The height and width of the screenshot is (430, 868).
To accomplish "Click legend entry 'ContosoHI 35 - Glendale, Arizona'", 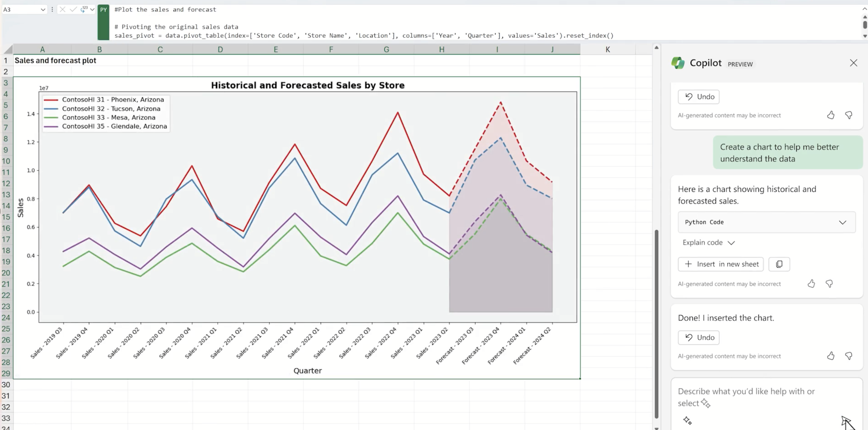I will [x=106, y=126].
